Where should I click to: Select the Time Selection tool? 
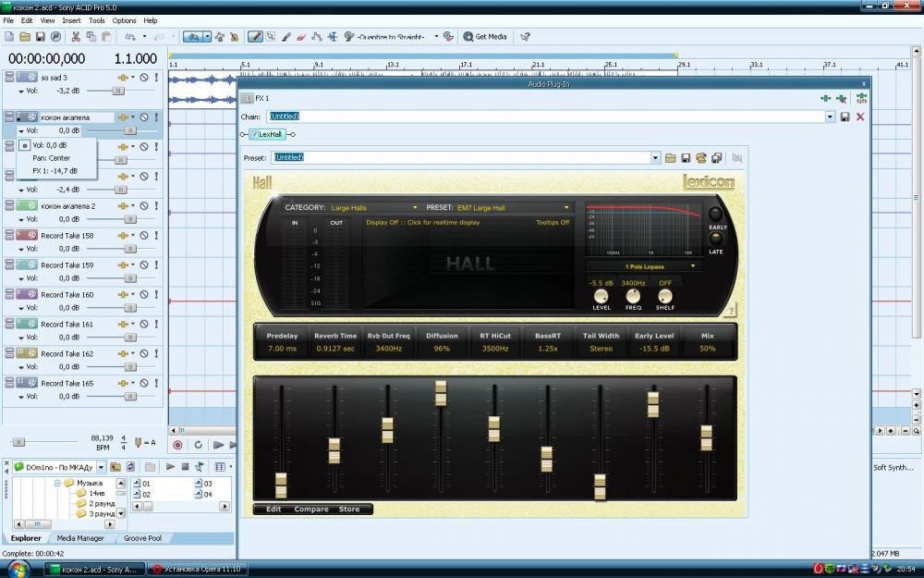coord(333,37)
